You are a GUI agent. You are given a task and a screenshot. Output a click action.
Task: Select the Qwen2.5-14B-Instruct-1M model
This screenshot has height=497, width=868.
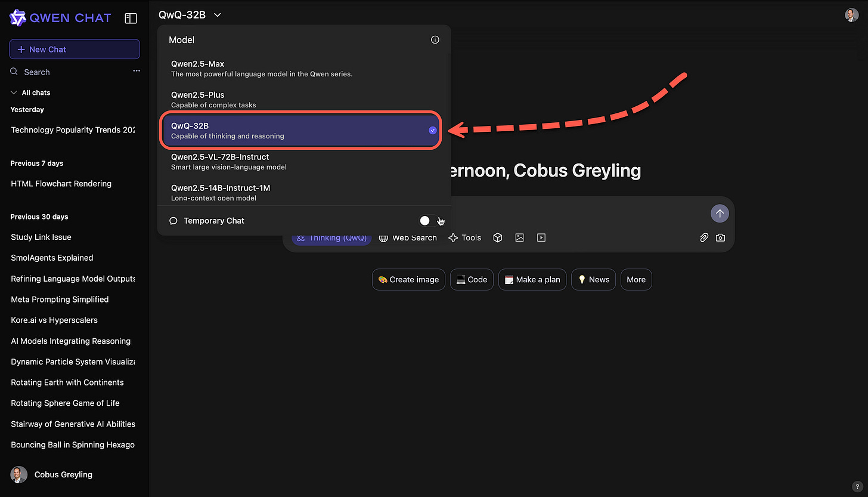(x=302, y=192)
